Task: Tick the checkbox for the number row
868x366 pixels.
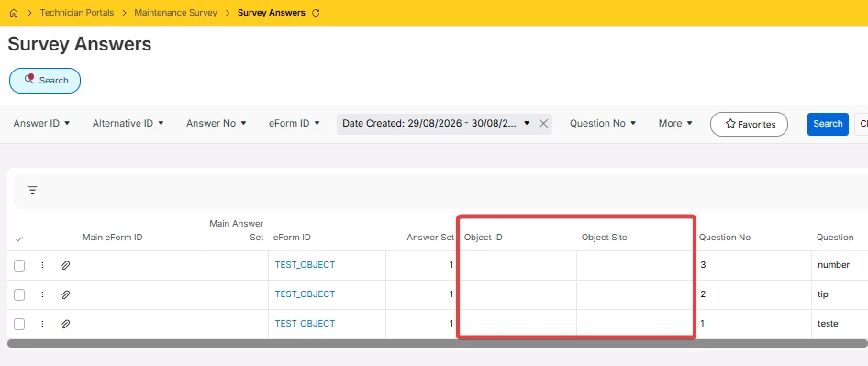Action: (19, 265)
